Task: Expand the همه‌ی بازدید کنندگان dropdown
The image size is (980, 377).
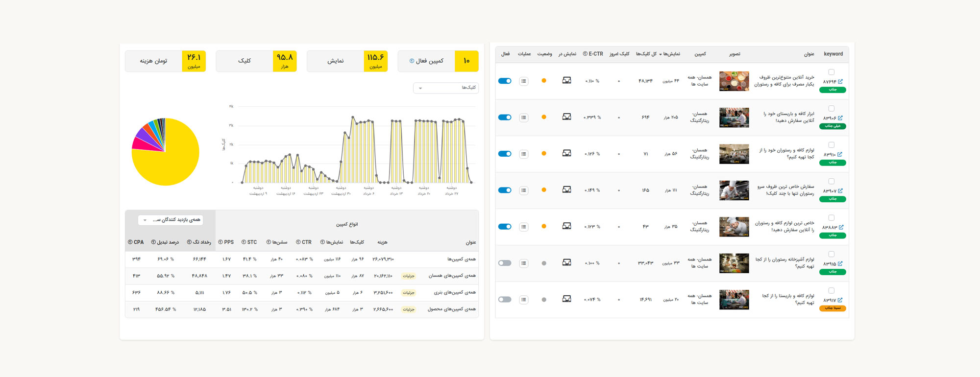Action: [x=171, y=220]
